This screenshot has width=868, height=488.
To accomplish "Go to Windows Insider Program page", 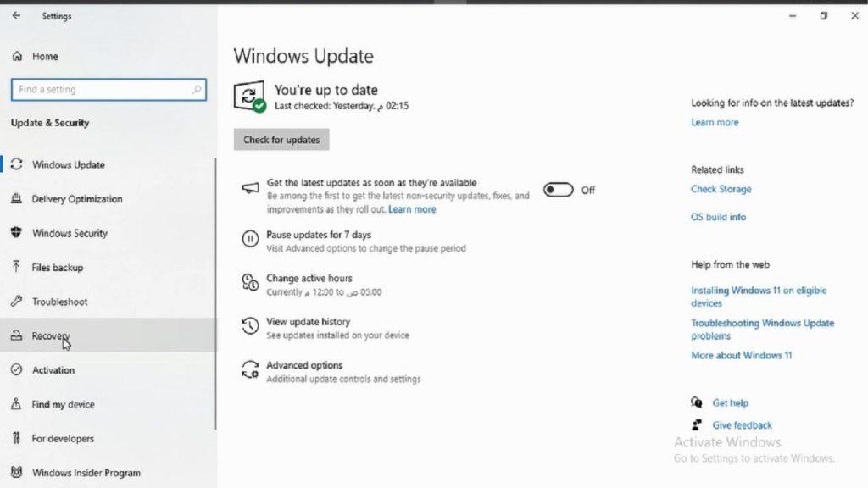I will (x=86, y=473).
